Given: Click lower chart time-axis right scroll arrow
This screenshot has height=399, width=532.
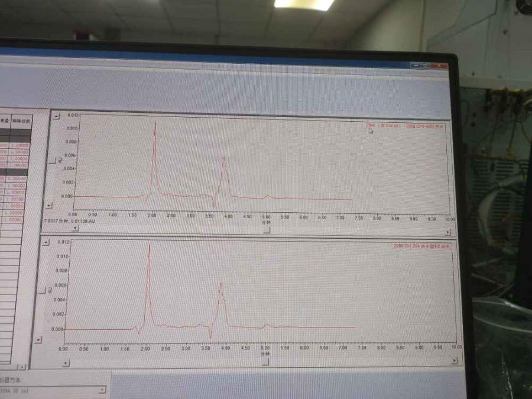Looking at the screenshot, I should click(x=455, y=361).
